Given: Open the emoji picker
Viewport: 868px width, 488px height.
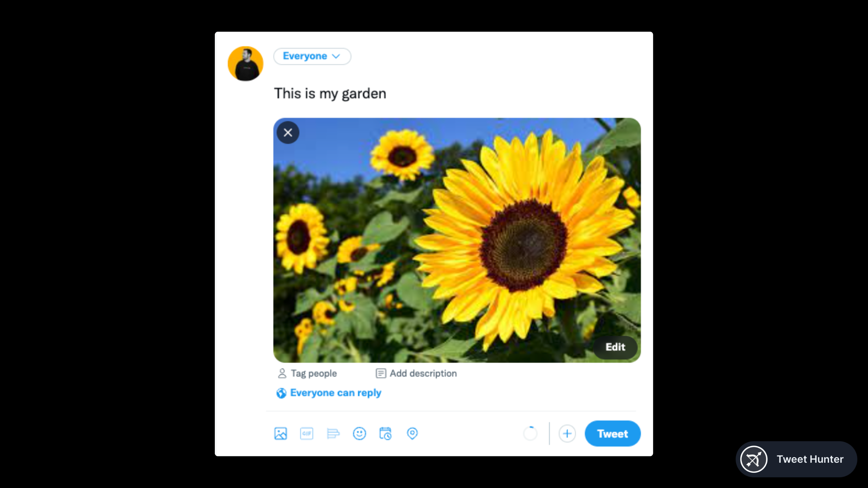Looking at the screenshot, I should pos(359,433).
